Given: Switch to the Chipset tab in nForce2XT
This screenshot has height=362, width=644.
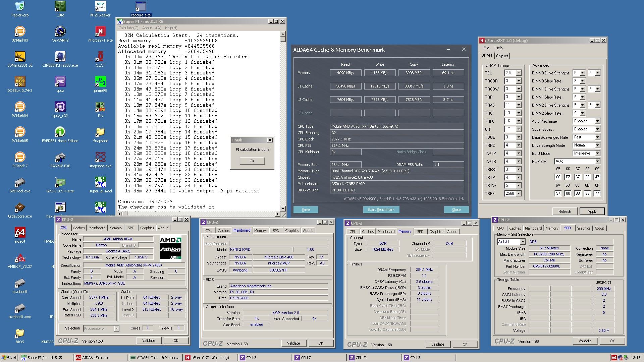Looking at the screenshot, I should point(502,56).
